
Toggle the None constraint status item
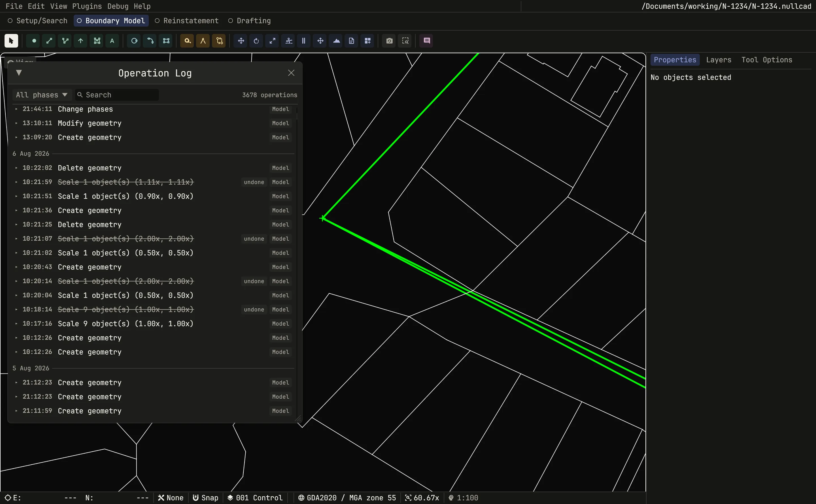tap(171, 498)
